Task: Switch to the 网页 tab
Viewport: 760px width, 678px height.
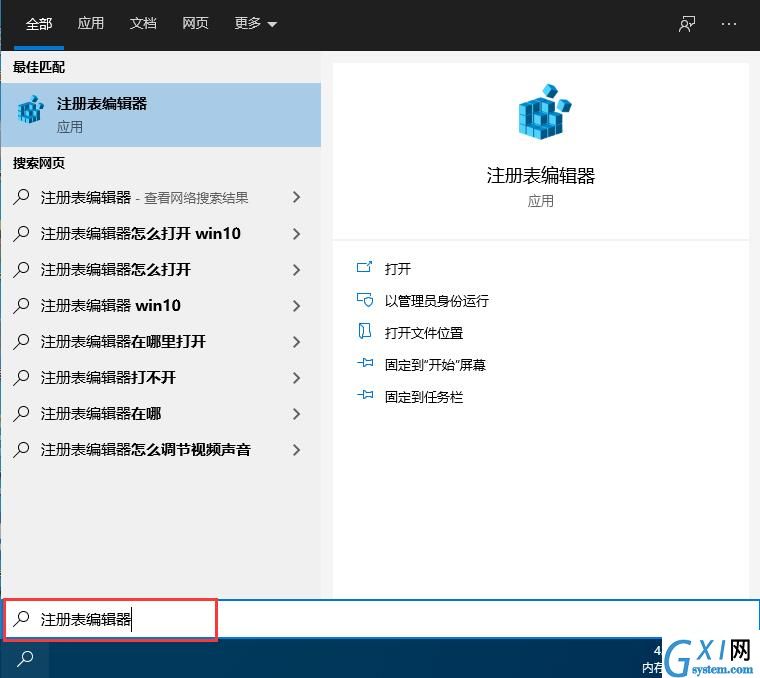Action: click(x=195, y=24)
